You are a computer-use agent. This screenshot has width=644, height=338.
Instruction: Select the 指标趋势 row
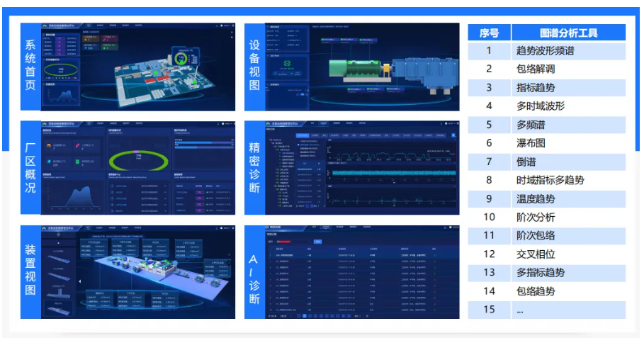[547, 87]
